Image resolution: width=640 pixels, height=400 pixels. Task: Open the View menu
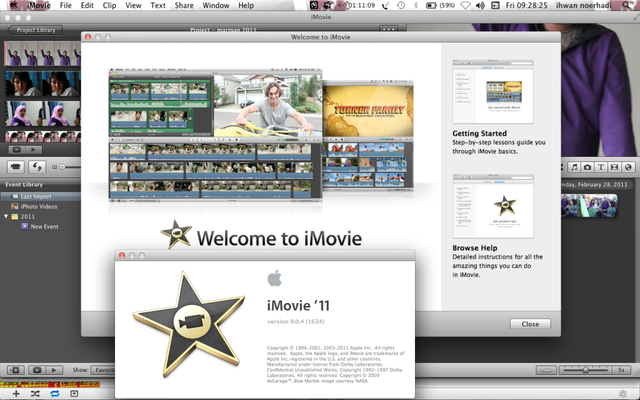point(133,5)
